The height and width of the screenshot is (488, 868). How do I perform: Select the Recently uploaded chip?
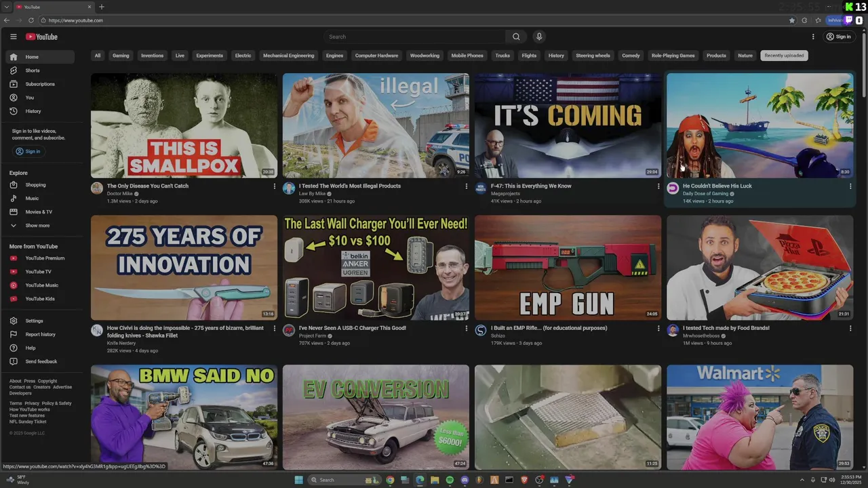(x=784, y=56)
